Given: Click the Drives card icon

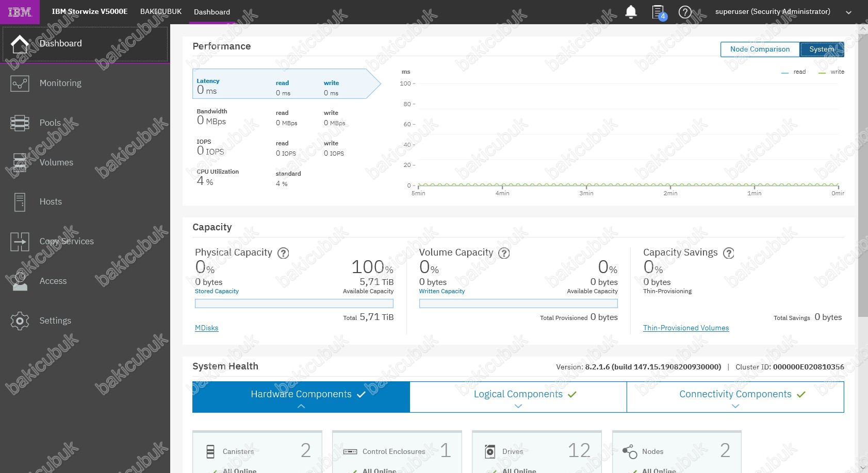Looking at the screenshot, I should pos(490,452).
